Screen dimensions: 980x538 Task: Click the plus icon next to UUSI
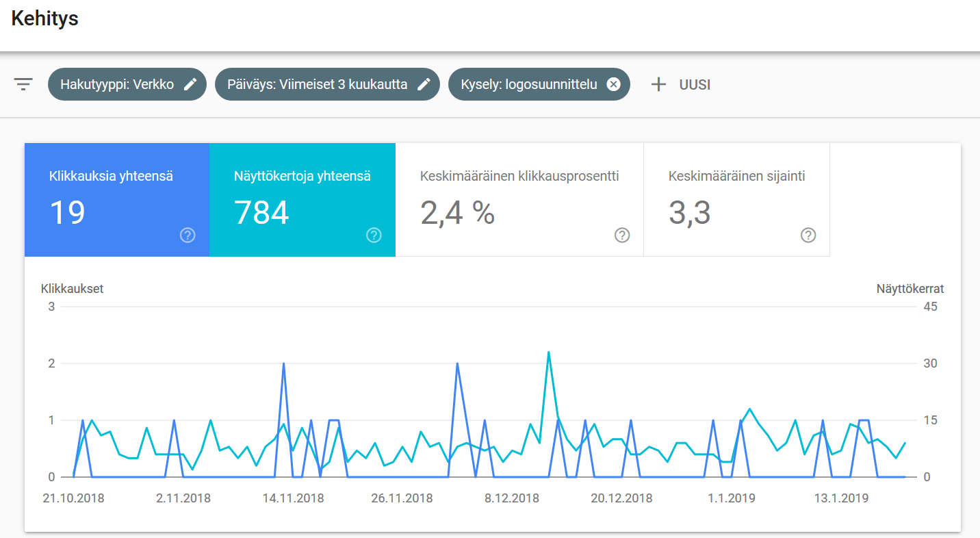(658, 85)
